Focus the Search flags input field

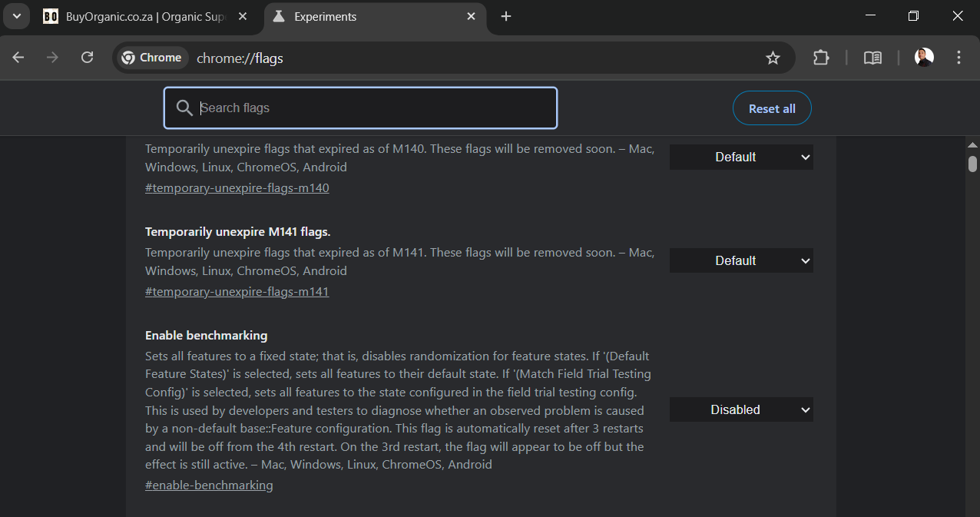pyautogui.click(x=369, y=108)
